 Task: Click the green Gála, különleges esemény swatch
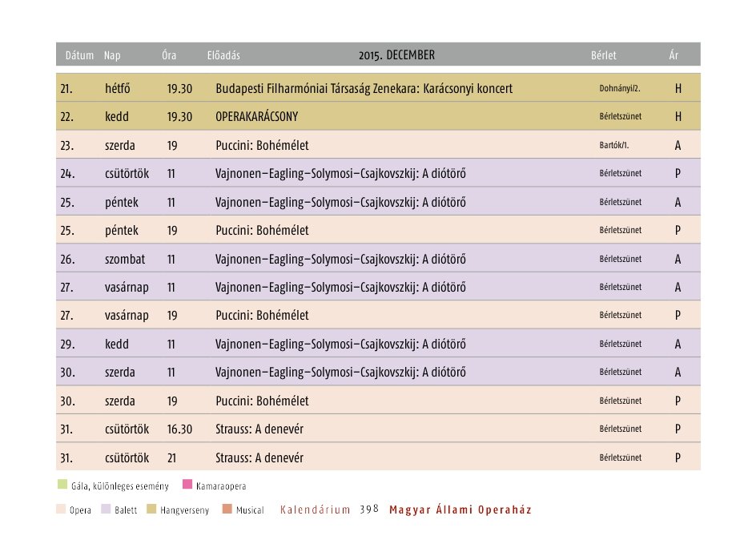click(62, 485)
